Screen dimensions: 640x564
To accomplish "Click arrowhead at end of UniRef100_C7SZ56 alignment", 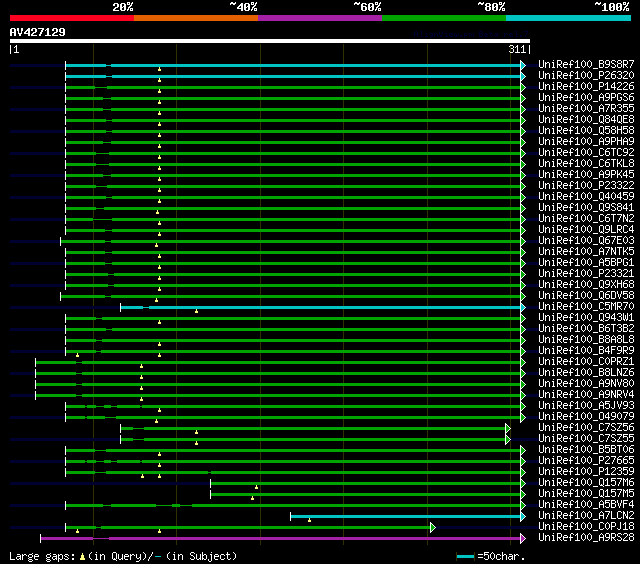I will (508, 428).
